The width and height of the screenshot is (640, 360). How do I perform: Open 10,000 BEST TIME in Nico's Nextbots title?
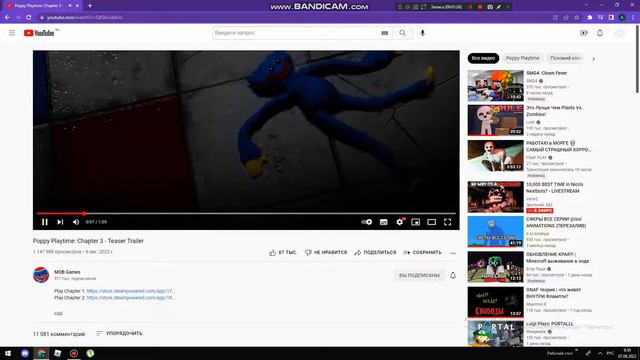pyautogui.click(x=554, y=188)
